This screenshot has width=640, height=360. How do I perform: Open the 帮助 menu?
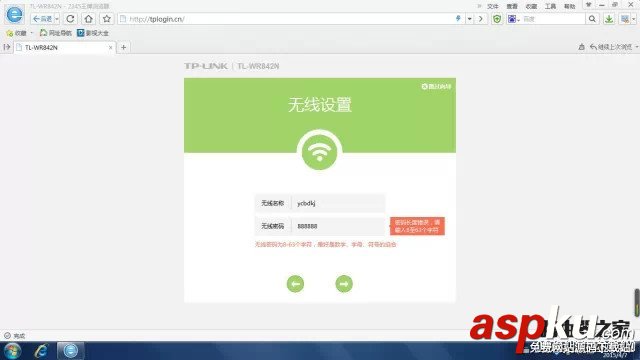tap(569, 6)
